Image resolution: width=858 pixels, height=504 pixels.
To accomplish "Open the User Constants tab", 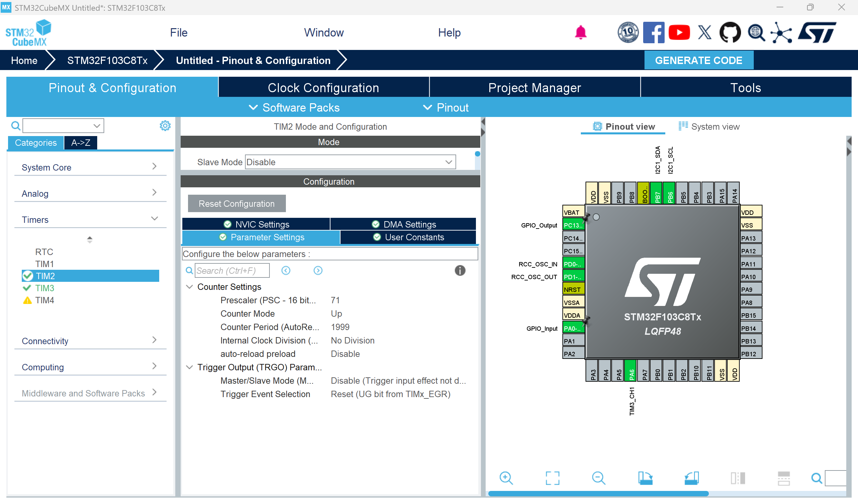I will point(408,237).
